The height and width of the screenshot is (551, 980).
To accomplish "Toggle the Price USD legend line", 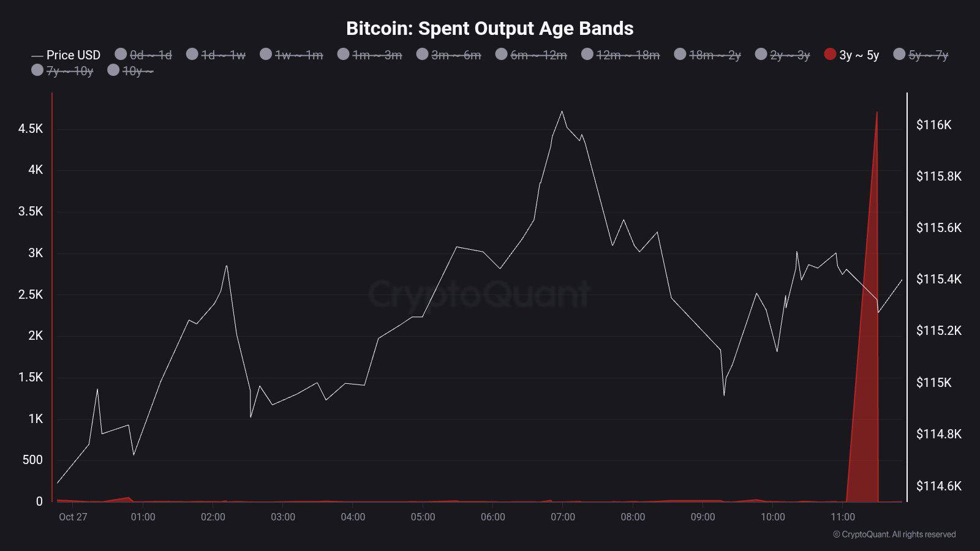I will tap(66, 55).
